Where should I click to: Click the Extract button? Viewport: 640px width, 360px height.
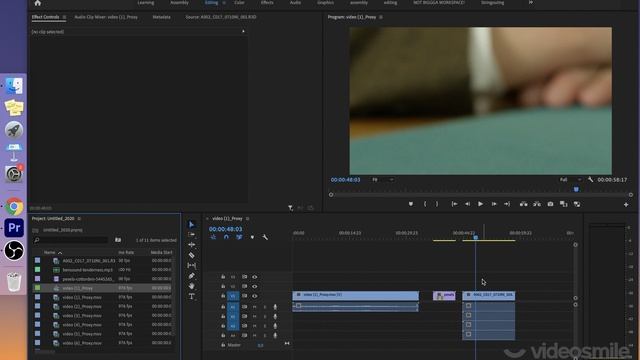pyautogui.click(x=537, y=204)
